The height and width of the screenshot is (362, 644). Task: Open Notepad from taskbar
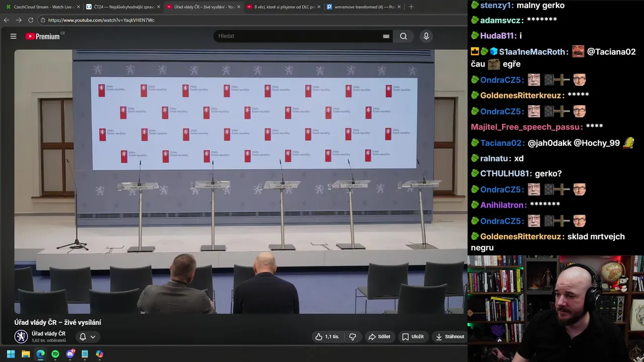85,354
